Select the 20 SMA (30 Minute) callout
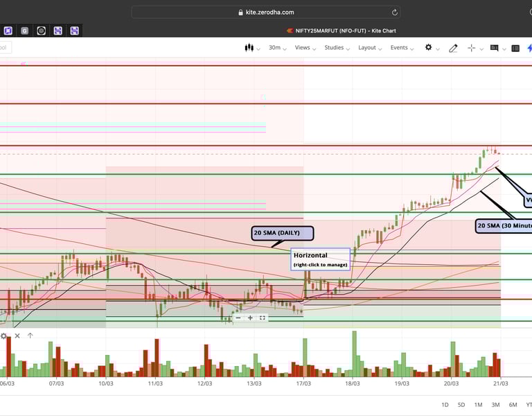This screenshot has height=416, width=532. pos(504,226)
